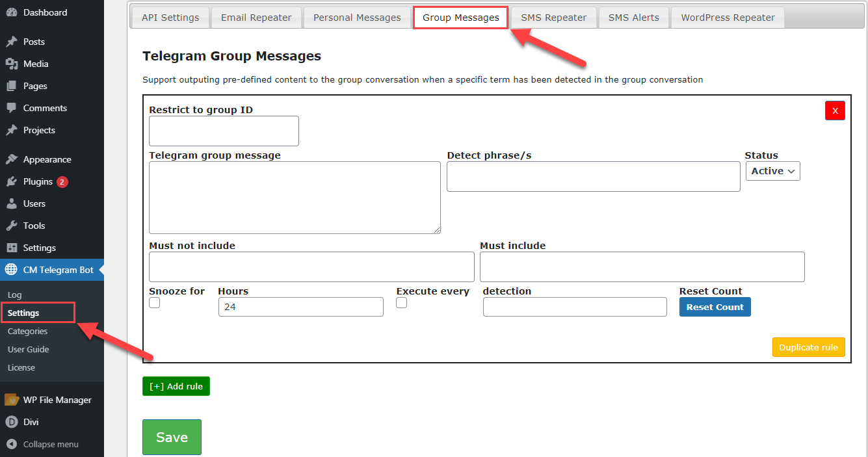Open the Status Active dropdown

[x=772, y=171]
